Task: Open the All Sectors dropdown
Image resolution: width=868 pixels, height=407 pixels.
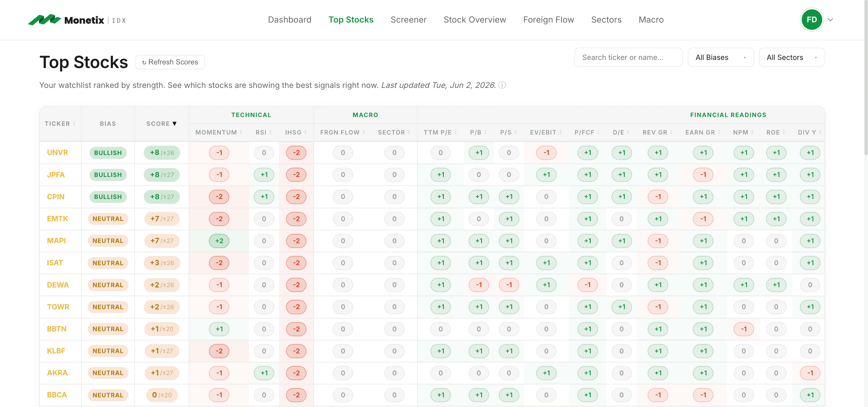Action: click(x=791, y=57)
